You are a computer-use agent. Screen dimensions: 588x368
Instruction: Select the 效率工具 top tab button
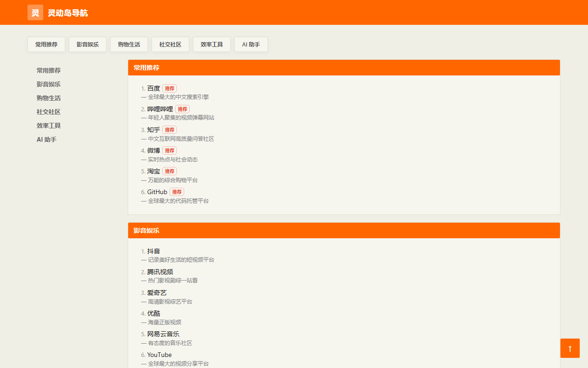[x=212, y=45]
